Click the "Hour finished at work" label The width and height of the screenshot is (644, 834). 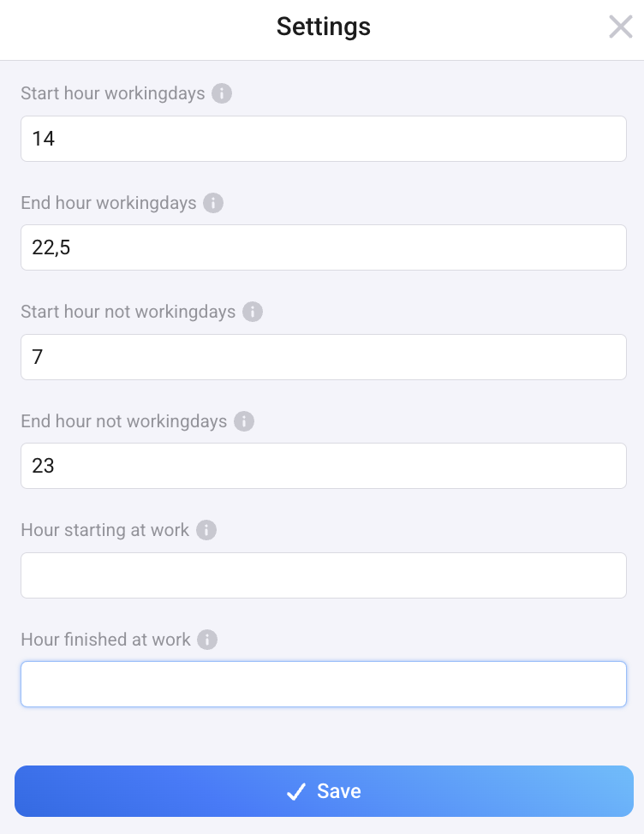[105, 640]
